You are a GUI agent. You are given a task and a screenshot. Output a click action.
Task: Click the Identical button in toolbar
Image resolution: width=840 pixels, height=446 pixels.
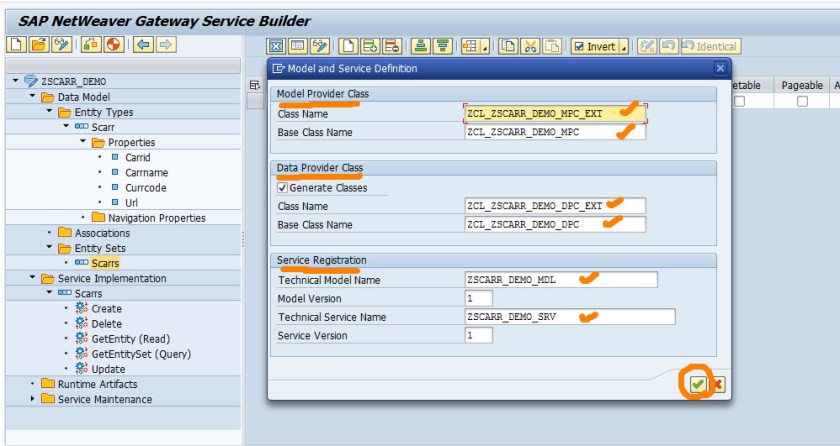coord(711,47)
